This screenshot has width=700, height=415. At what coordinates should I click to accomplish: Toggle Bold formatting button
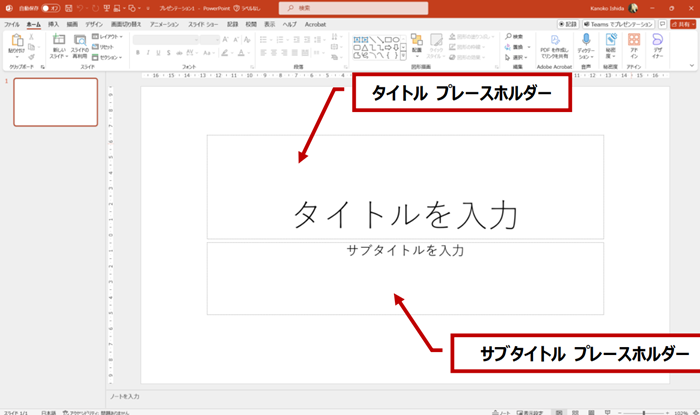[x=137, y=53]
